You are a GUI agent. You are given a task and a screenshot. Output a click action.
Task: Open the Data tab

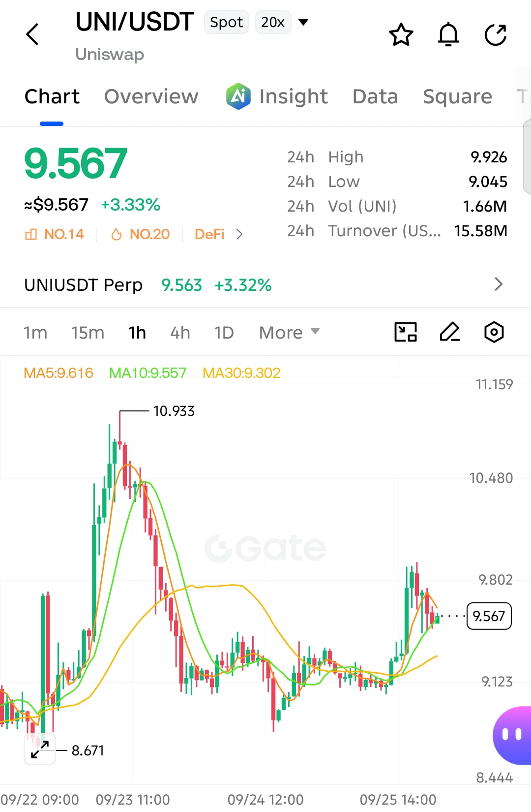pos(375,96)
